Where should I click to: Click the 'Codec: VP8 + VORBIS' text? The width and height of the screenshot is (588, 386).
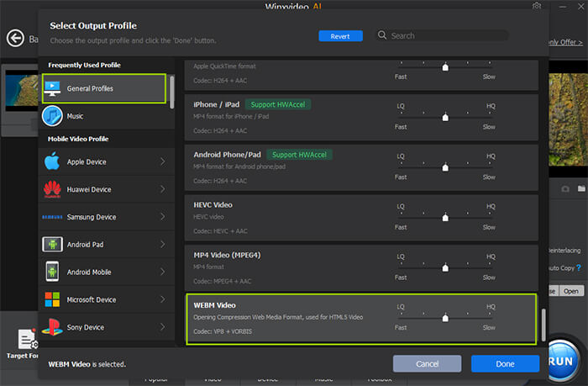[x=223, y=331]
